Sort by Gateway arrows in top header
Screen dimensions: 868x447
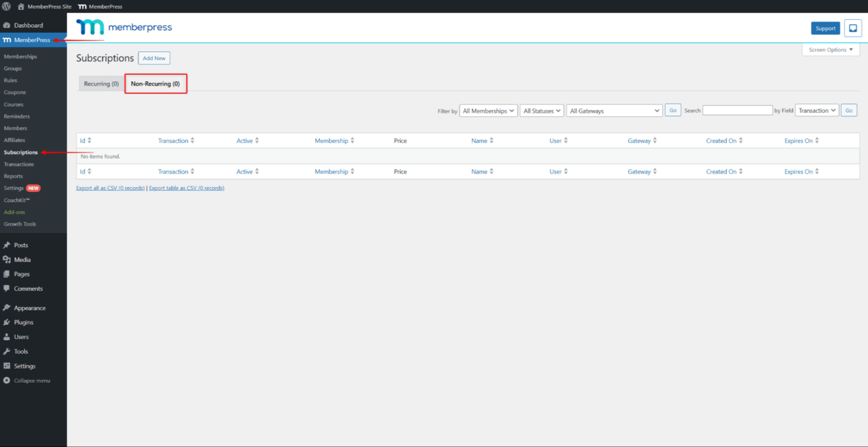(x=655, y=141)
